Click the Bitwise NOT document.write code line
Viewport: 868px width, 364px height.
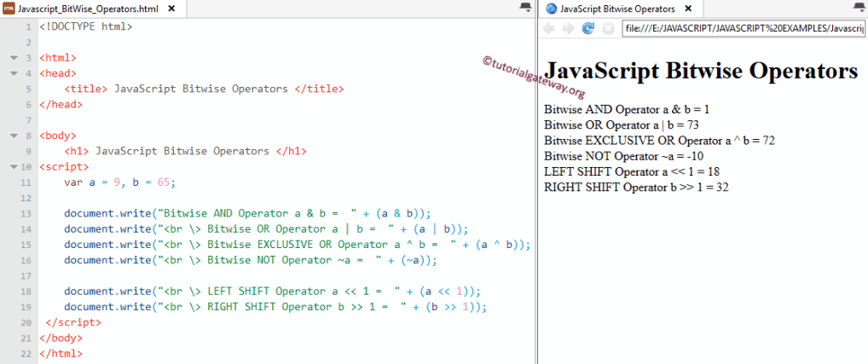pyautogui.click(x=251, y=259)
